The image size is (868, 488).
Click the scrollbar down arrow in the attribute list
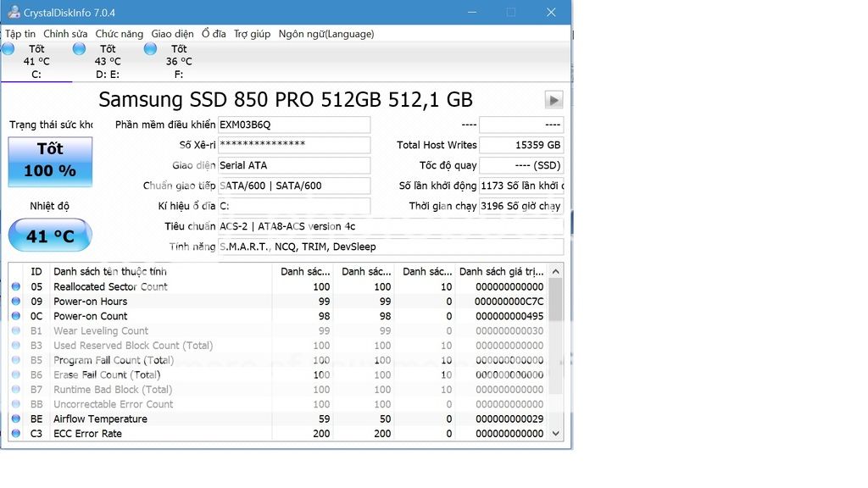555,433
